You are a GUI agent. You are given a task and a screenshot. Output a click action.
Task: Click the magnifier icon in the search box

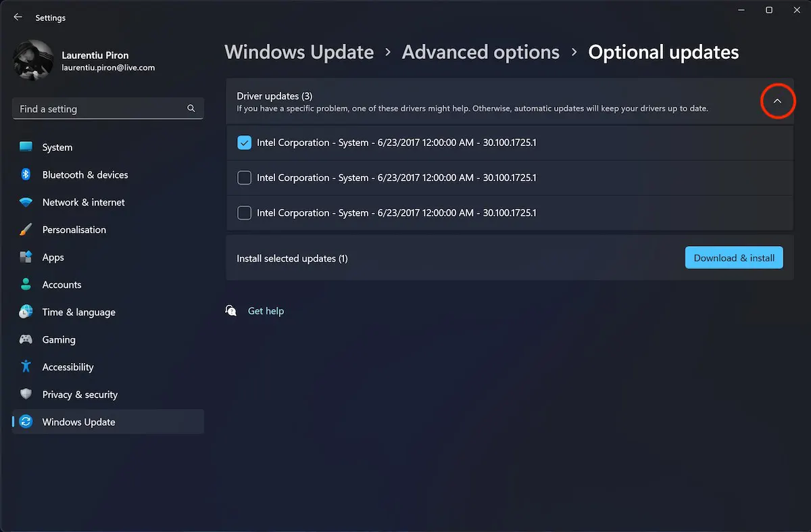coord(191,108)
